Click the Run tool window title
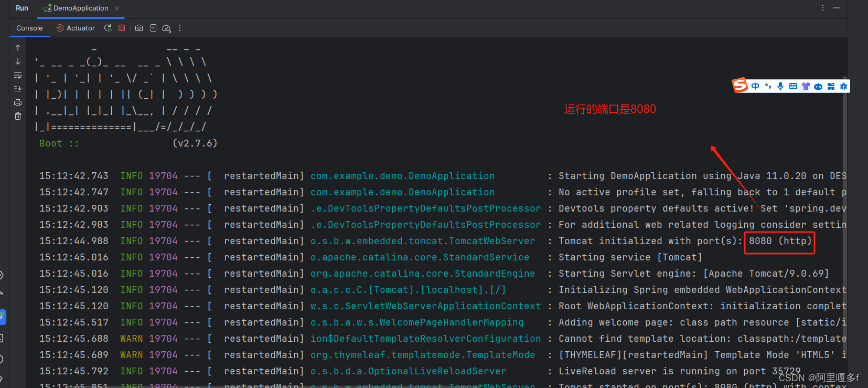 point(22,8)
